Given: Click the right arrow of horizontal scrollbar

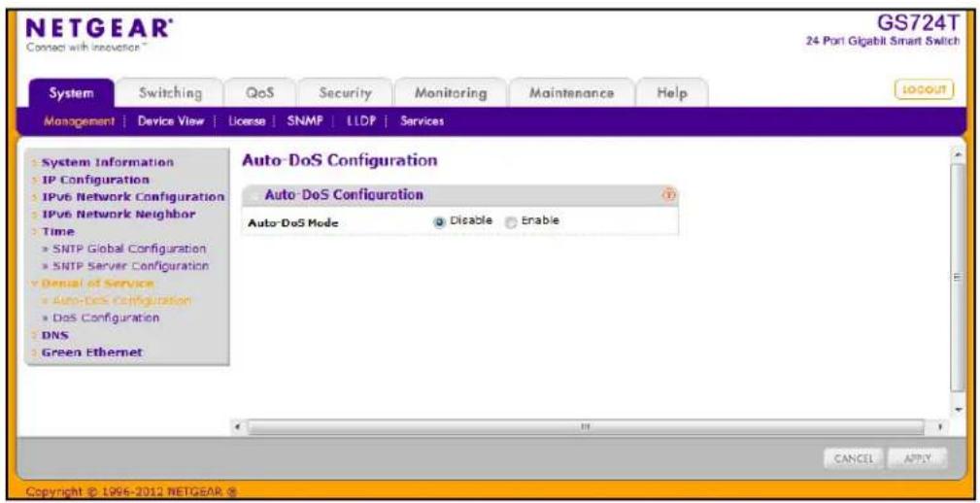Looking at the screenshot, I should tap(939, 428).
